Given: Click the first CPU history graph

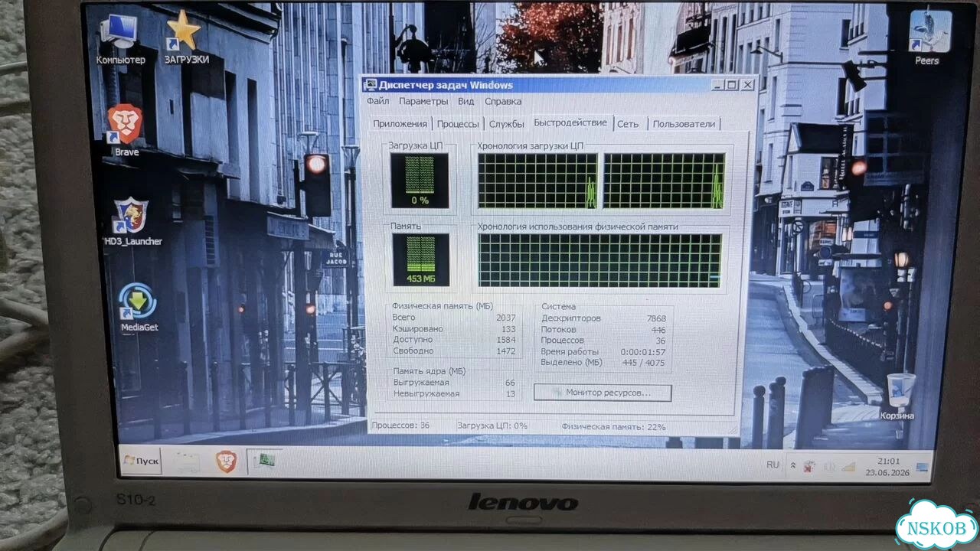Looking at the screenshot, I should coord(537,181).
